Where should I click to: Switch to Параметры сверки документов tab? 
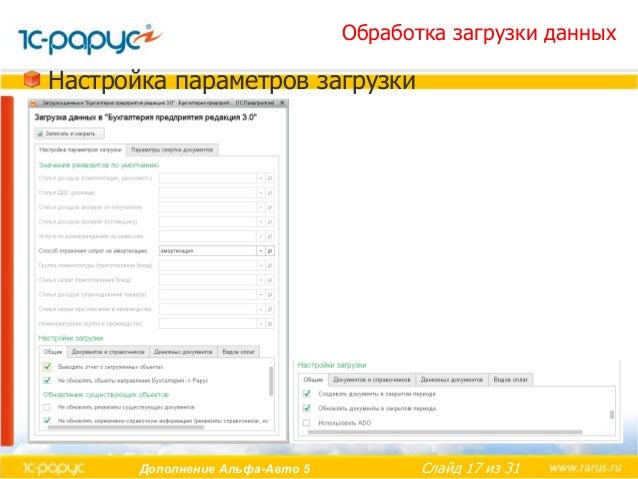[172, 150]
